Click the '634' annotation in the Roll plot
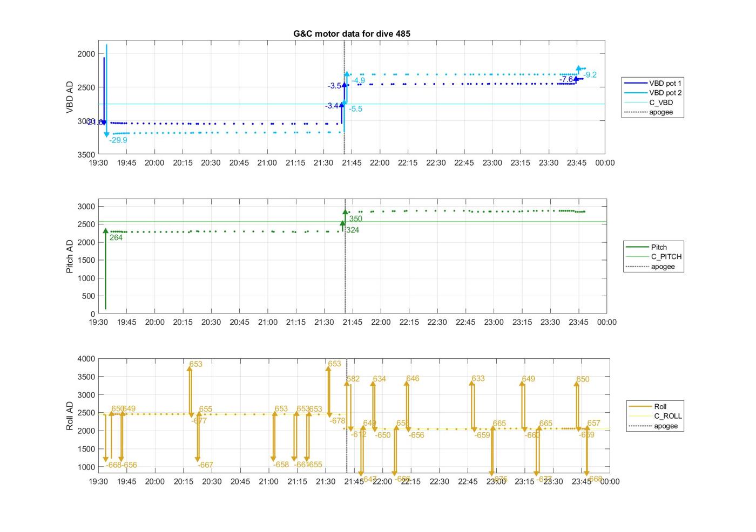The height and width of the screenshot is (532, 756). pos(380,379)
